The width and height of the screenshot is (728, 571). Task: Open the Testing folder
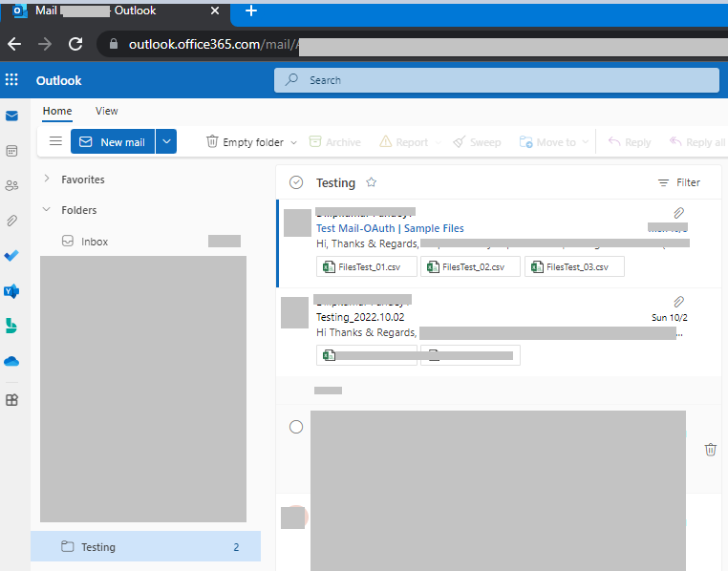pos(145,546)
